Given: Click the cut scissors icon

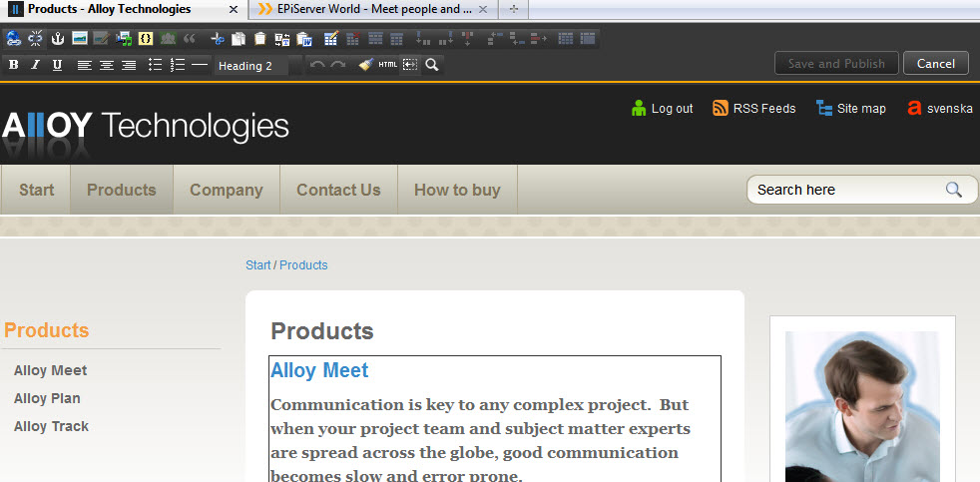Looking at the screenshot, I should (x=218, y=39).
